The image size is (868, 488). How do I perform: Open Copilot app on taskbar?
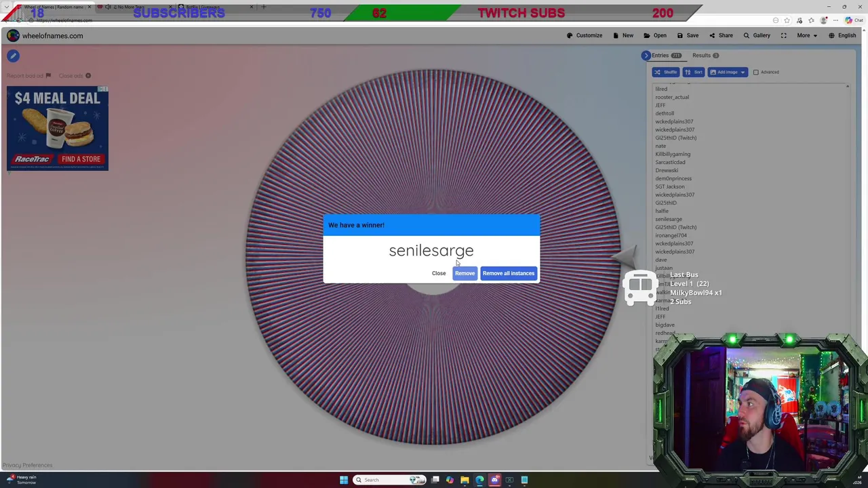click(450, 480)
